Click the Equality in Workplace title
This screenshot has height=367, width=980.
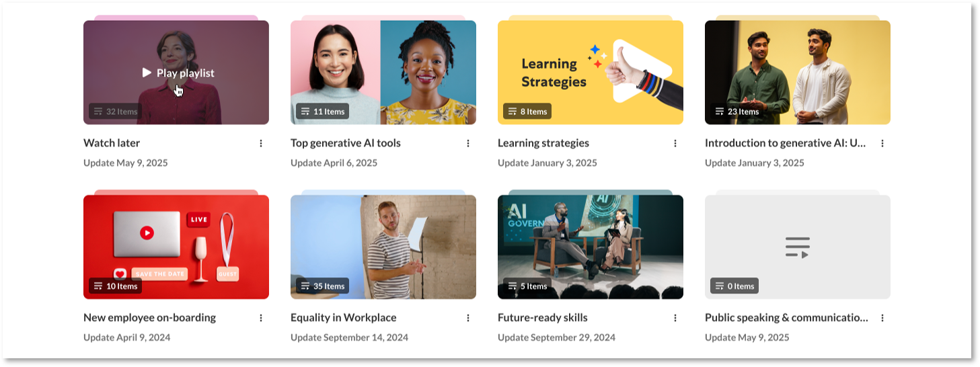(344, 317)
